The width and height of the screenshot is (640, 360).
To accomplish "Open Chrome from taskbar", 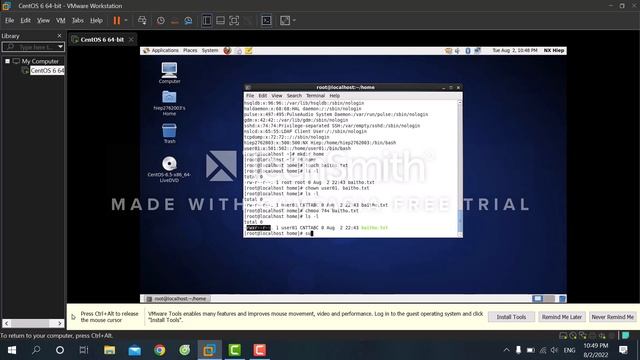I will tap(160, 350).
